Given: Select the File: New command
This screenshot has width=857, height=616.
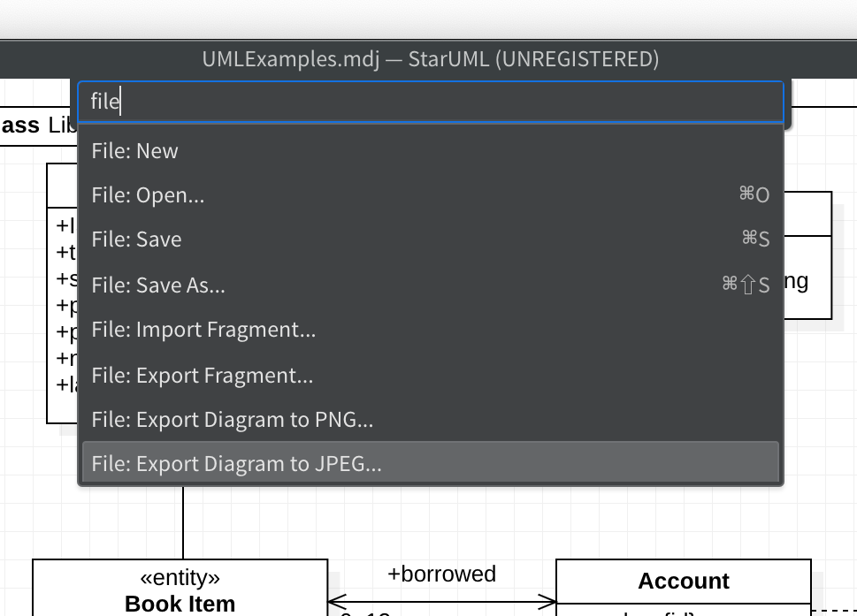Looking at the screenshot, I should click(430, 151).
